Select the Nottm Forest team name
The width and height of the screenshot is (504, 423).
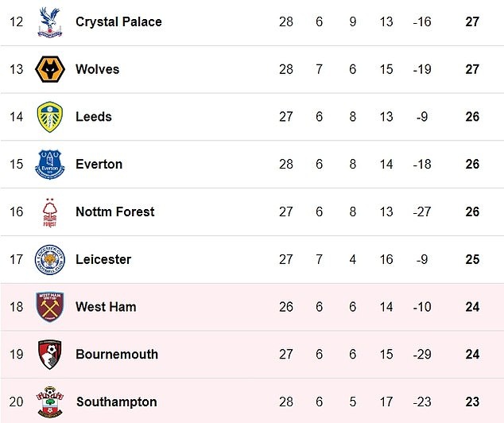114,212
